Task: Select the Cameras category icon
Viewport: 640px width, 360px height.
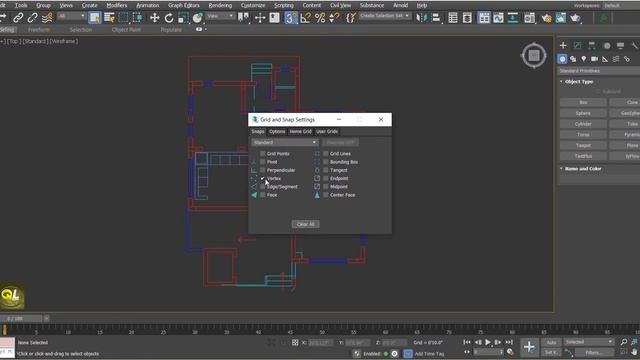Action: pos(594,59)
